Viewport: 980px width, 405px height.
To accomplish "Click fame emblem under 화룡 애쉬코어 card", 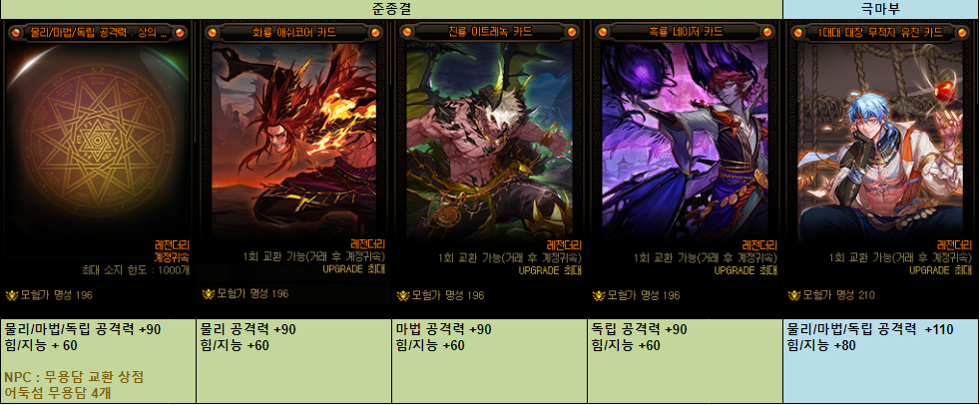I will [x=209, y=293].
